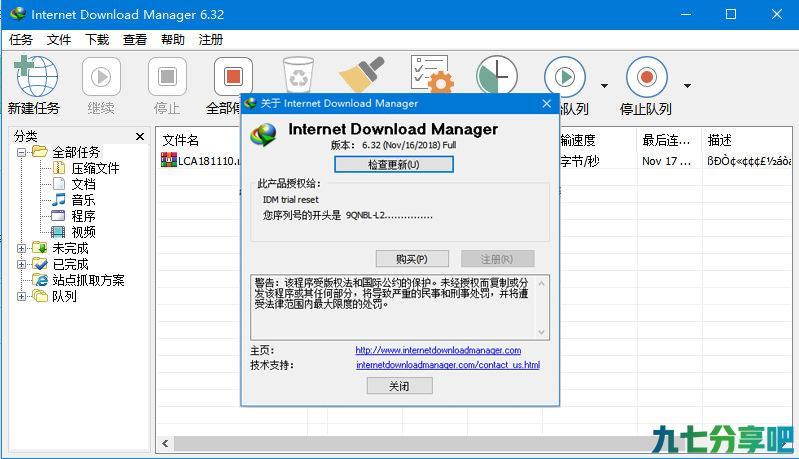Click the start queue play icon
Viewport: 799px width, 459px height.
coord(565,77)
